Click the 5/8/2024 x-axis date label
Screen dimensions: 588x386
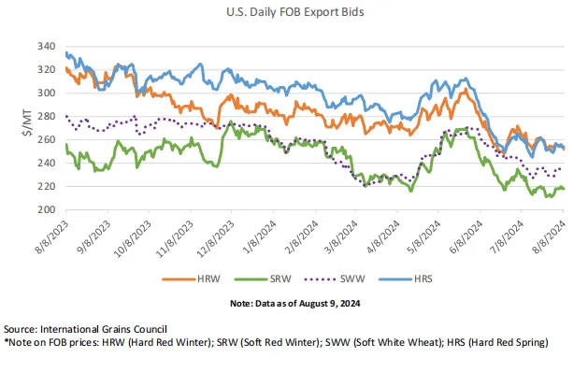[x=424, y=236]
